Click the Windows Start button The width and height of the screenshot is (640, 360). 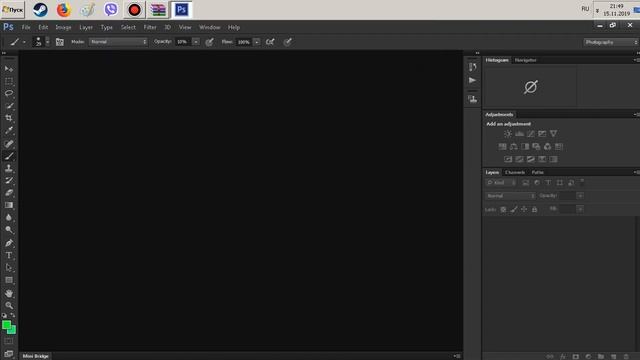coord(13,9)
